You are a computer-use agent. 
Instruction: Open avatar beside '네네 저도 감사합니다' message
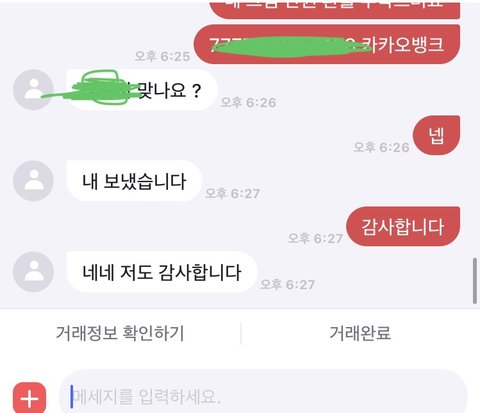pyautogui.click(x=33, y=272)
